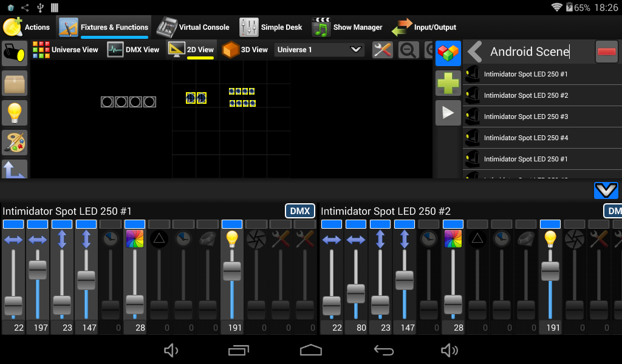
Task: Disable the color channel toggle on fixture #1
Action: pyautogui.click(x=135, y=224)
